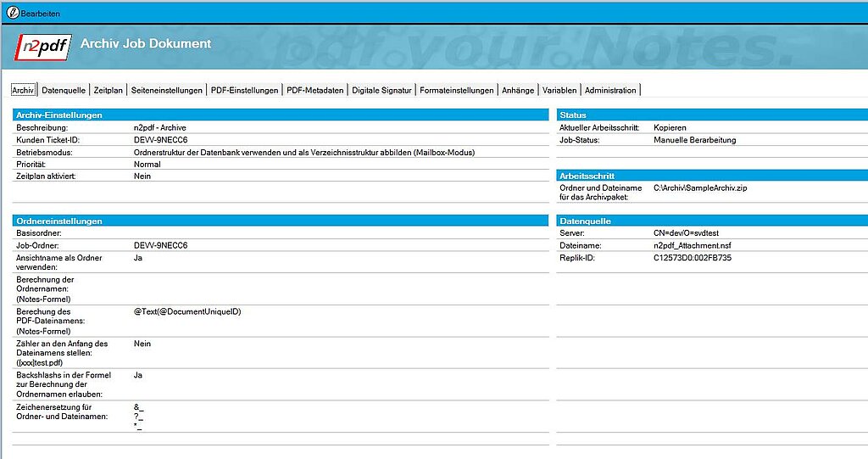Click the 'Ansichtname als Ordner verwenden' value Ja
Viewport: 868px width, 459px height.
point(138,258)
